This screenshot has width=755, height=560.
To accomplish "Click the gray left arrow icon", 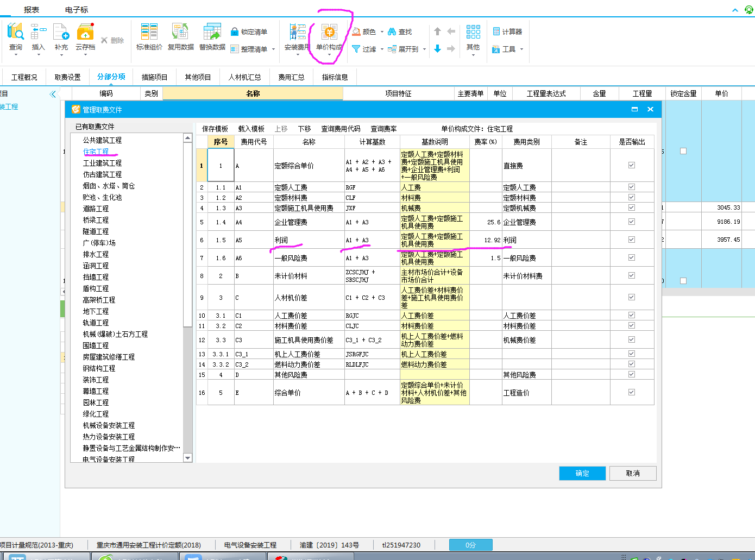I will 451,32.
